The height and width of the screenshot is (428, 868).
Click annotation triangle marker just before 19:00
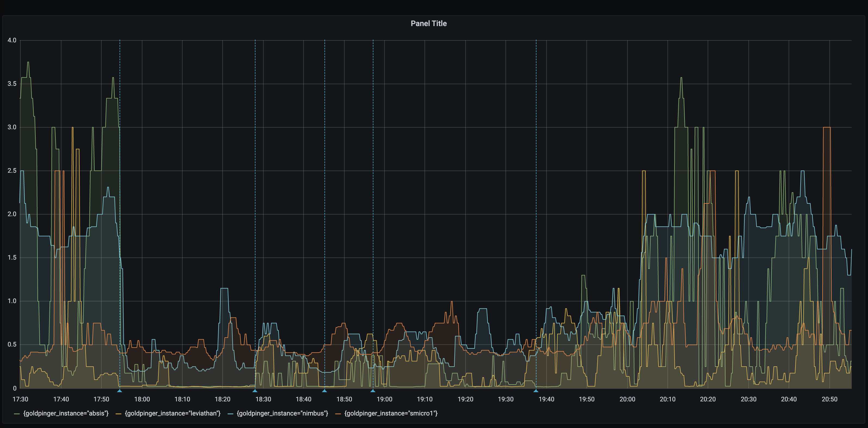pyautogui.click(x=373, y=391)
